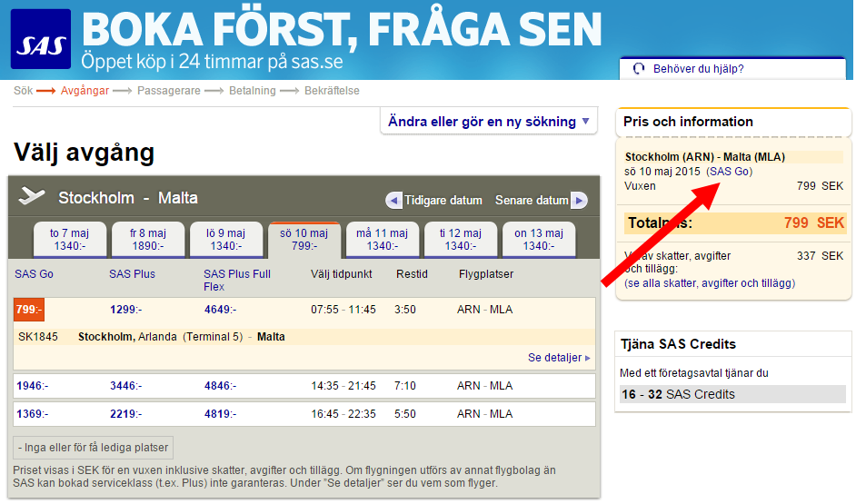Click the right arrow for Senare datum
This screenshot has width=856, height=504.
579,200
